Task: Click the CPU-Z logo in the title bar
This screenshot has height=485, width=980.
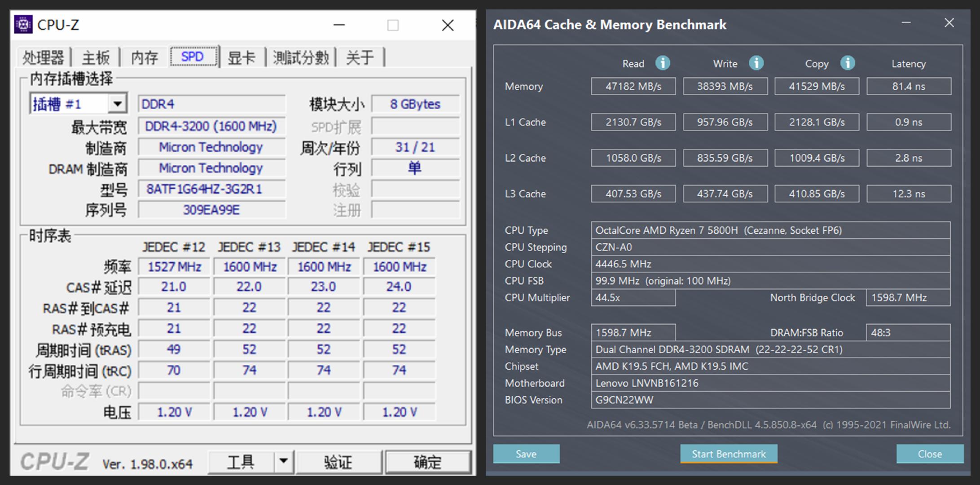Action: coord(23,25)
